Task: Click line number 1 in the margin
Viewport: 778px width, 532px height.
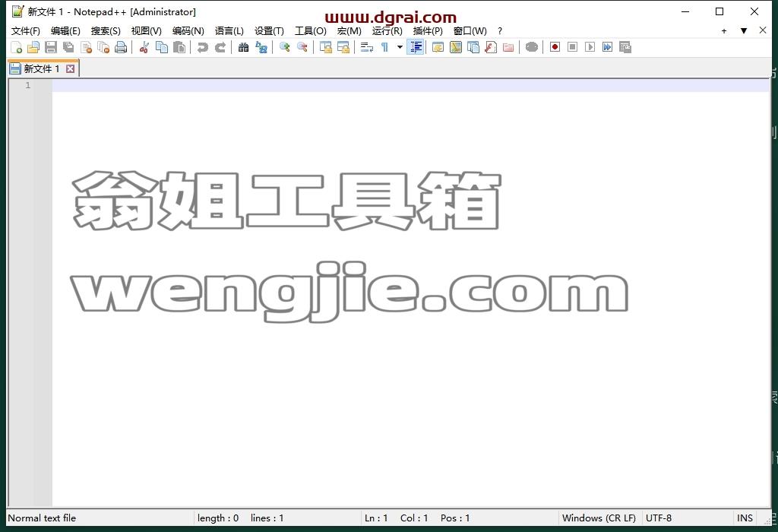Action: pos(28,85)
